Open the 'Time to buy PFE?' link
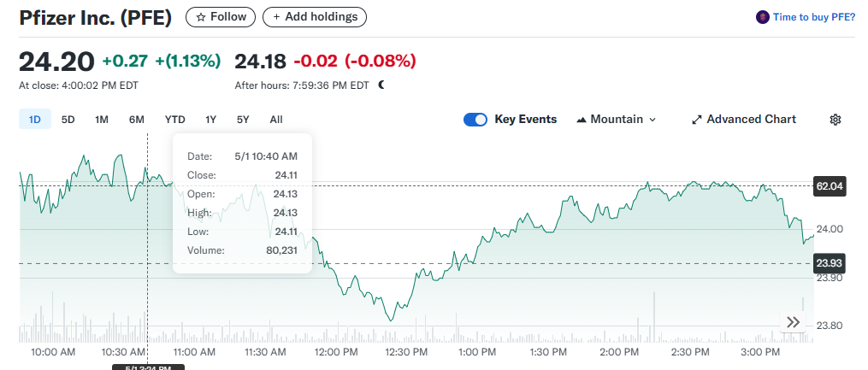This screenshot has height=370, width=868. tap(814, 17)
